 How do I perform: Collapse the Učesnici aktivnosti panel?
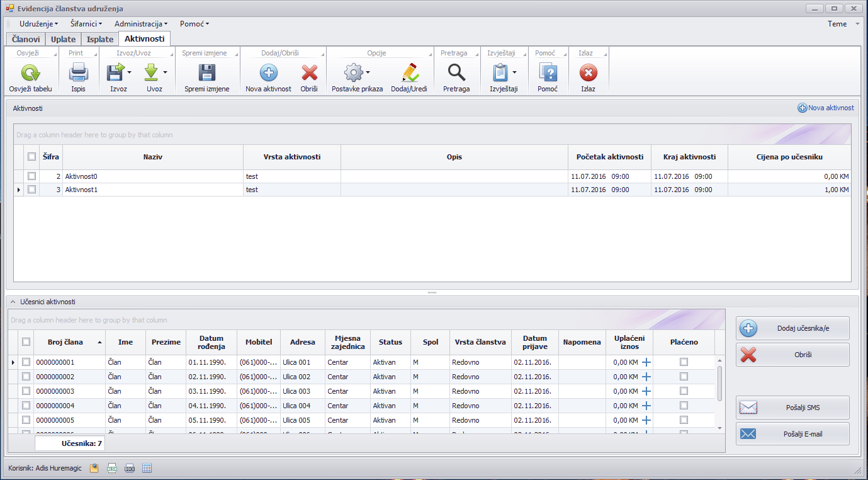point(13,302)
